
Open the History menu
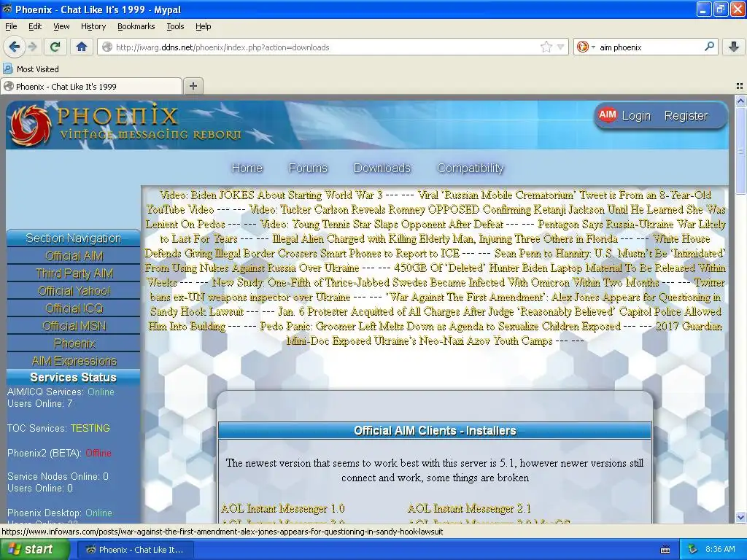tap(93, 26)
